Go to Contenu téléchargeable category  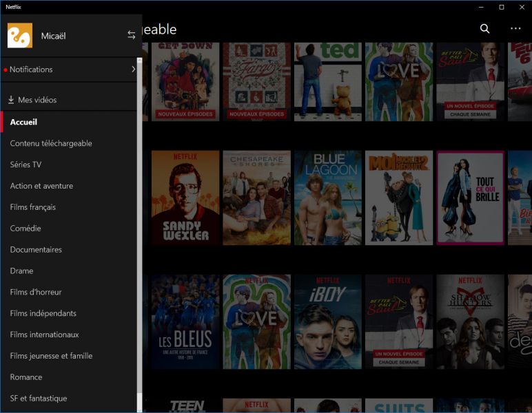pyautogui.click(x=51, y=143)
